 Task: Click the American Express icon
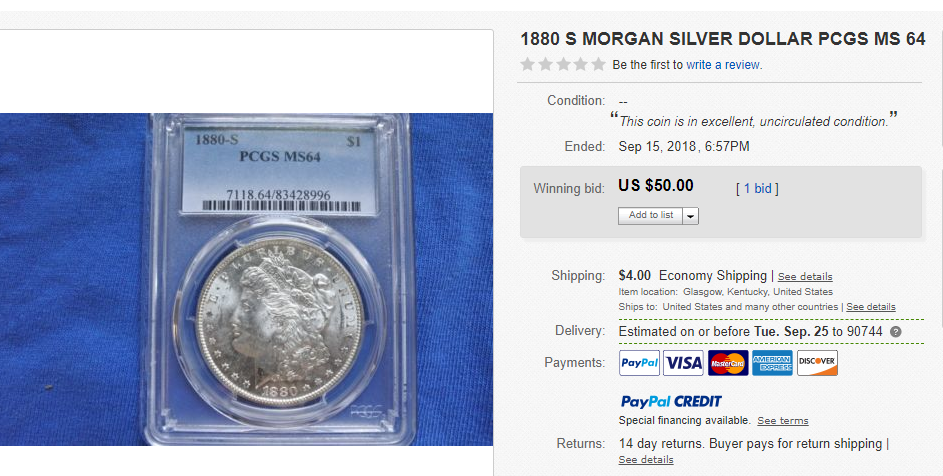pos(772,363)
